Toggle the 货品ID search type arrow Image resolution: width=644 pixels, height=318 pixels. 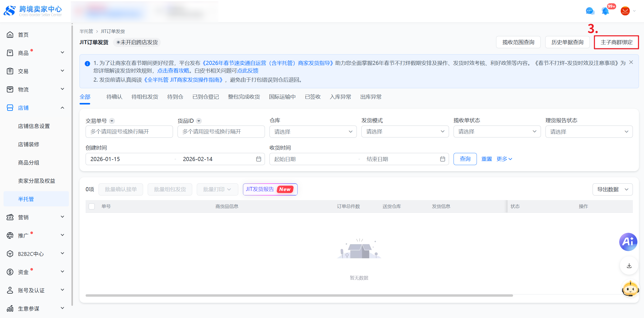click(x=199, y=121)
